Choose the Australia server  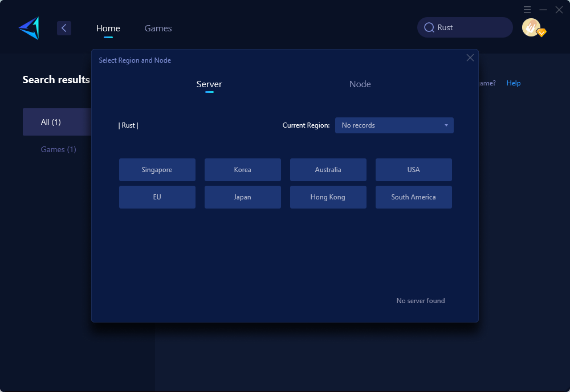click(328, 170)
